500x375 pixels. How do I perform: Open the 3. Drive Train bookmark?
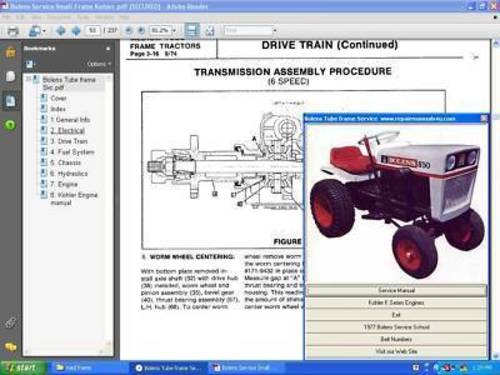[69, 141]
